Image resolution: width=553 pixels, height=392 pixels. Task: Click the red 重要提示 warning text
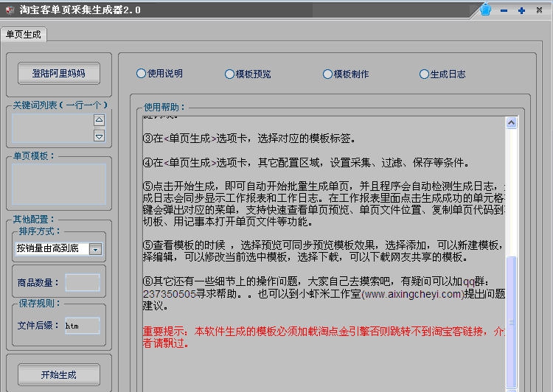click(324, 337)
